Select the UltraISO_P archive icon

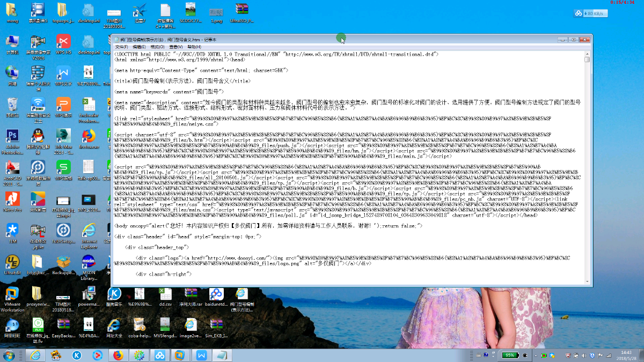242,13
